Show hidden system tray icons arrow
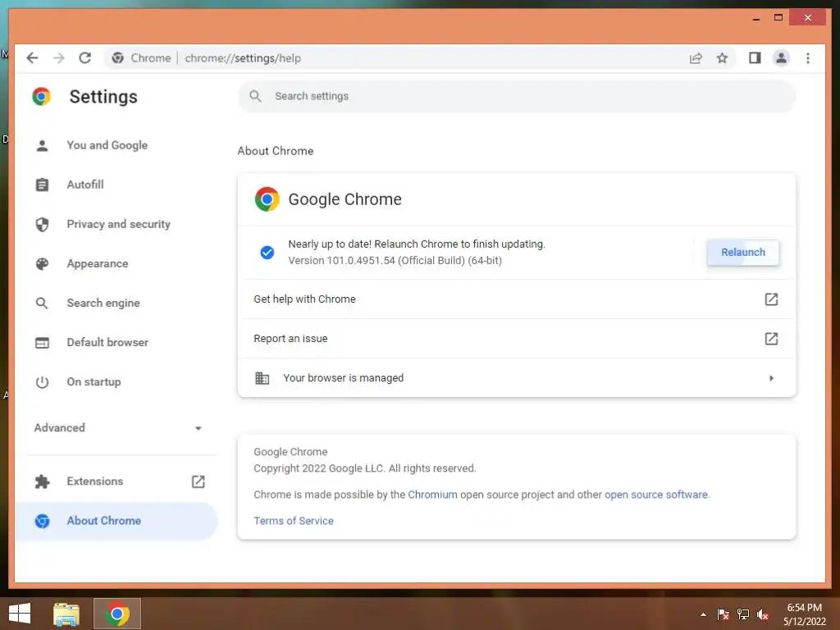 point(703,614)
